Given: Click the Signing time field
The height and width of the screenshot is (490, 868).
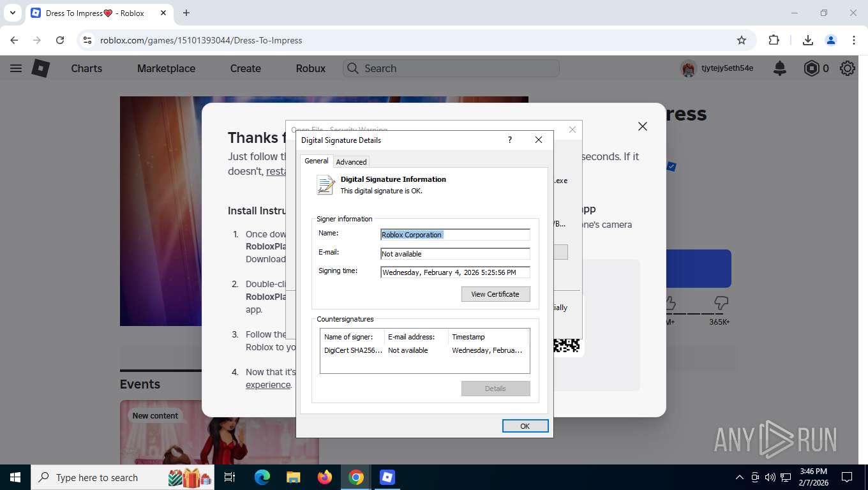Looking at the screenshot, I should coord(455,272).
